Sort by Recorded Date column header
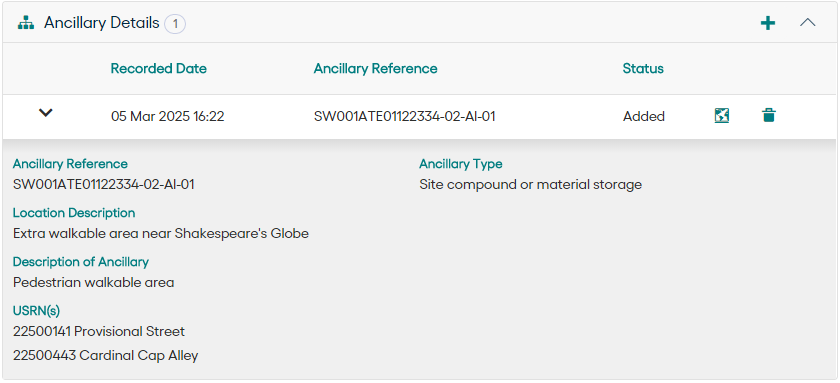The width and height of the screenshot is (840, 383). pyautogui.click(x=159, y=69)
